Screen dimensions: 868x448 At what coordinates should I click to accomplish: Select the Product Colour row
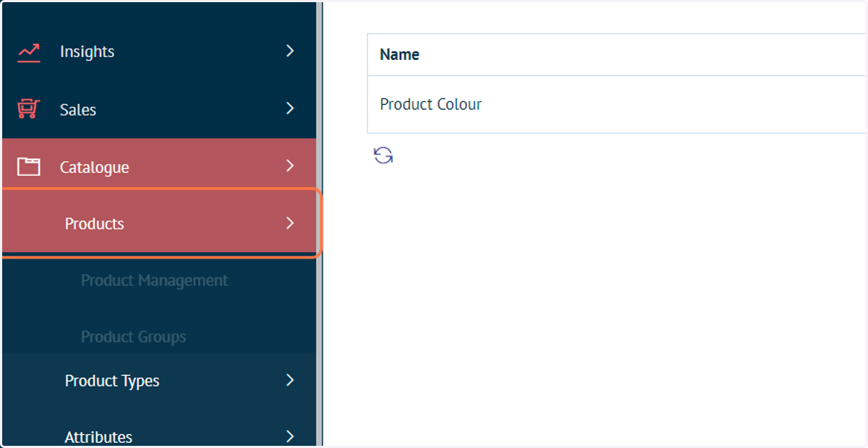[616, 104]
